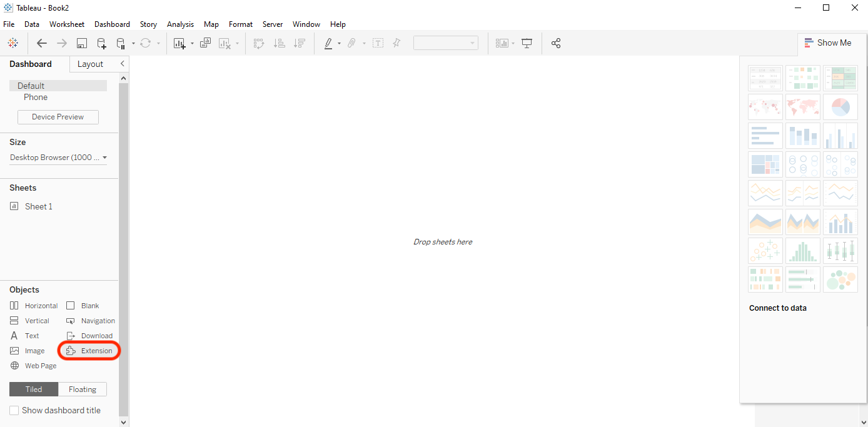The image size is (868, 427).
Task: Click the Presentation Mode icon
Action: [527, 43]
